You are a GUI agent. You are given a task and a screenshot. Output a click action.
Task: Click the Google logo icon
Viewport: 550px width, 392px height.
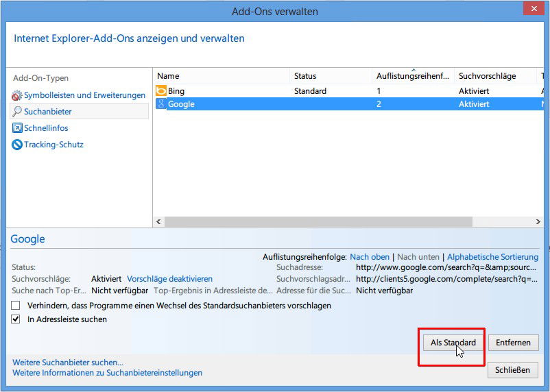pyautogui.click(x=161, y=103)
